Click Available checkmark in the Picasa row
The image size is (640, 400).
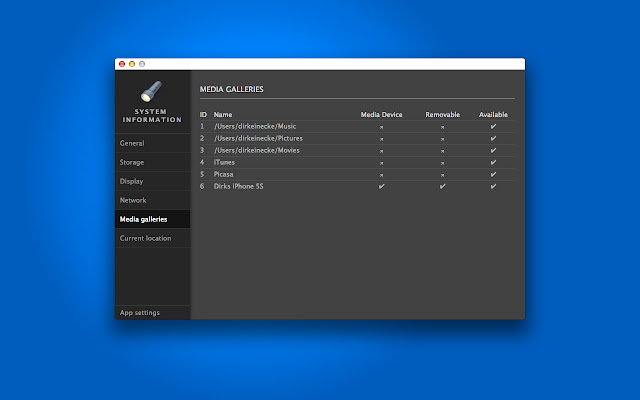click(493, 174)
